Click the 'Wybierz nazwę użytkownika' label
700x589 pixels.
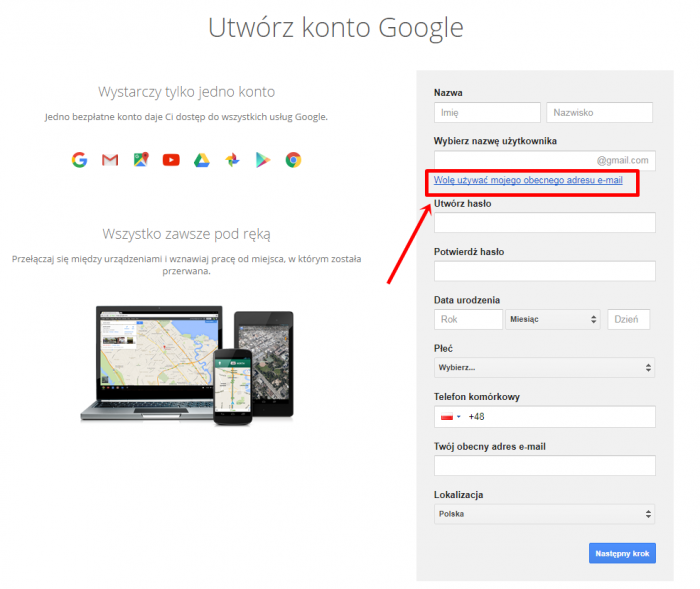coord(495,141)
